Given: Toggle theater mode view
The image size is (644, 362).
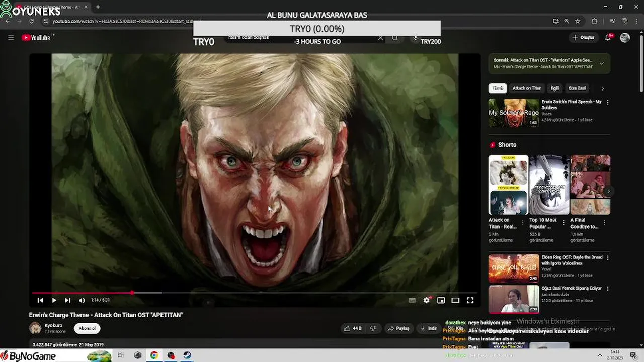Looking at the screenshot, I should (455, 300).
